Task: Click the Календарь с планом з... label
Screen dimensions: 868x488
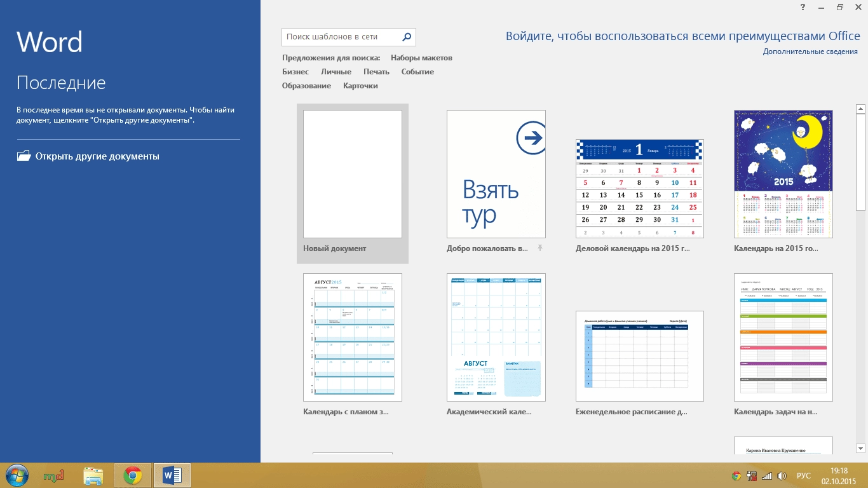Action: point(346,412)
